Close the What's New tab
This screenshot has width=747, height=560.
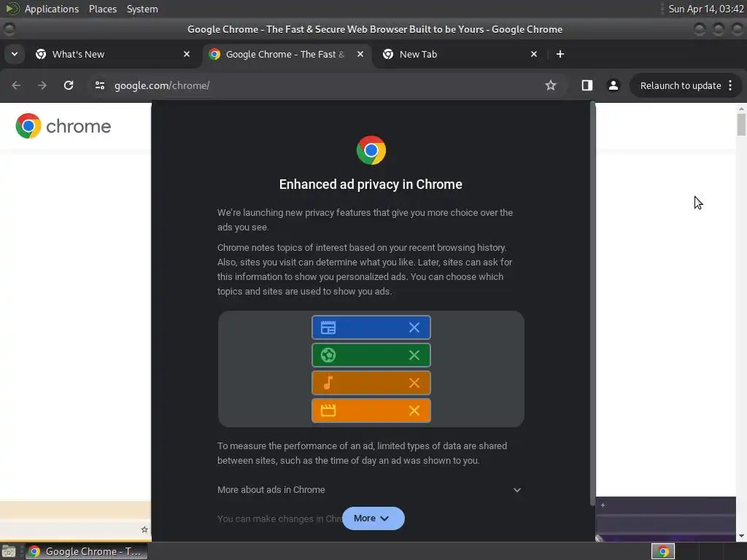(187, 54)
